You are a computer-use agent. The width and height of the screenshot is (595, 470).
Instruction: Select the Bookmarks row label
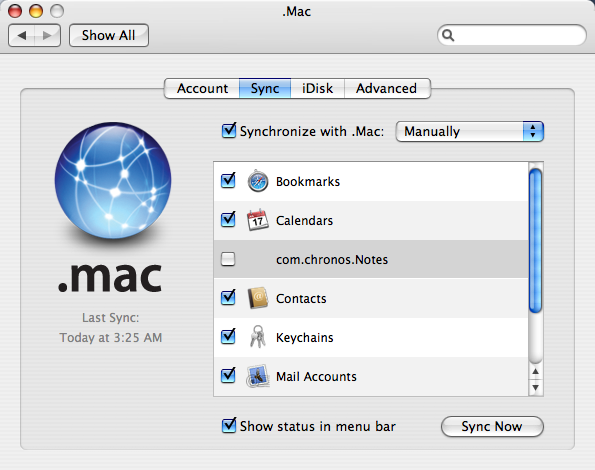point(308,182)
